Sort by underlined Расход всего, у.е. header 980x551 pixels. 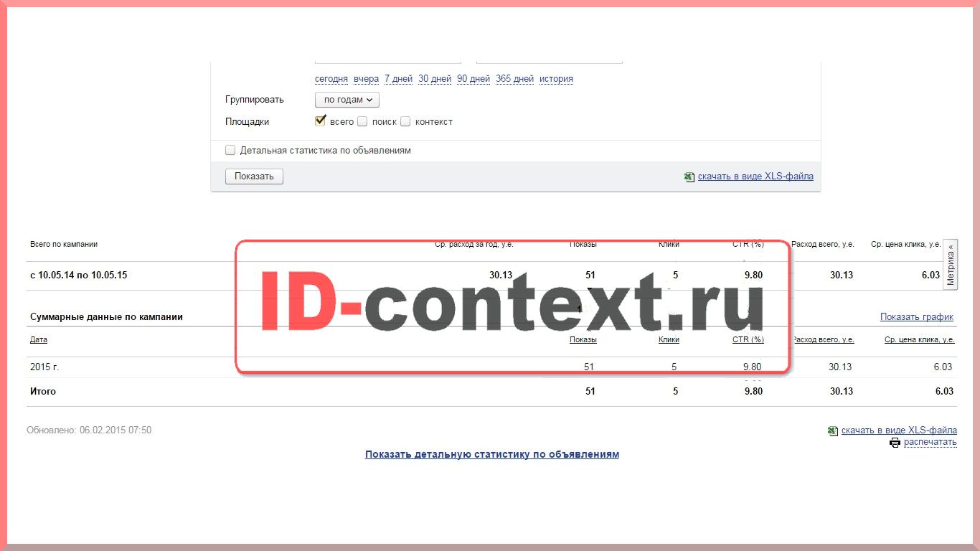coord(823,340)
